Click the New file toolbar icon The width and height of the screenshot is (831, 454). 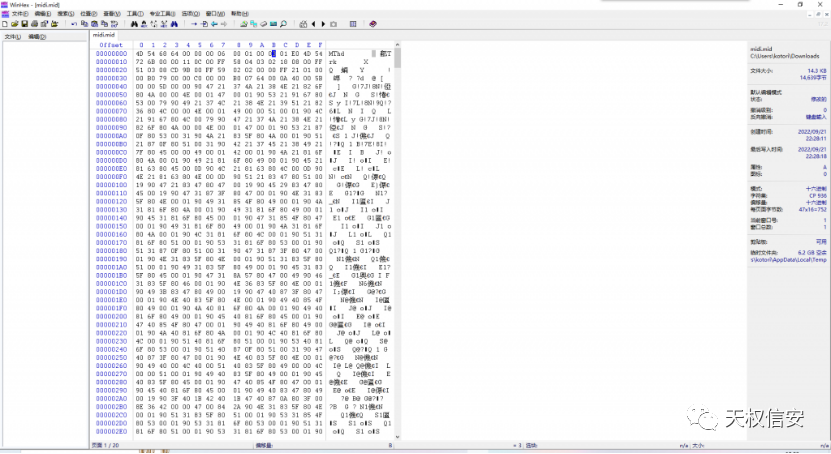pos(5,22)
